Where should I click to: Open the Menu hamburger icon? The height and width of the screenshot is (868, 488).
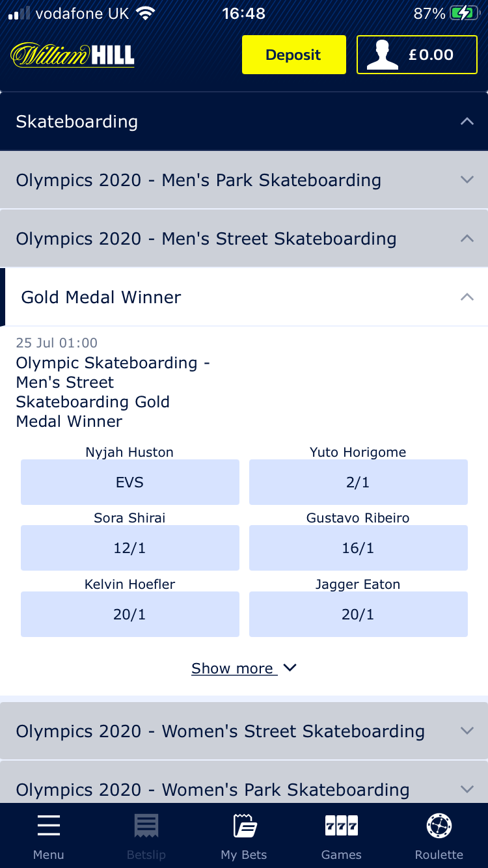coord(49,826)
